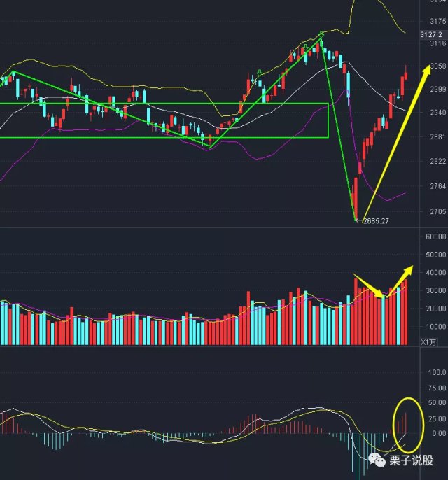Select the 20000 volume axis label
The image size is (448, 480).
pyautogui.click(x=436, y=309)
